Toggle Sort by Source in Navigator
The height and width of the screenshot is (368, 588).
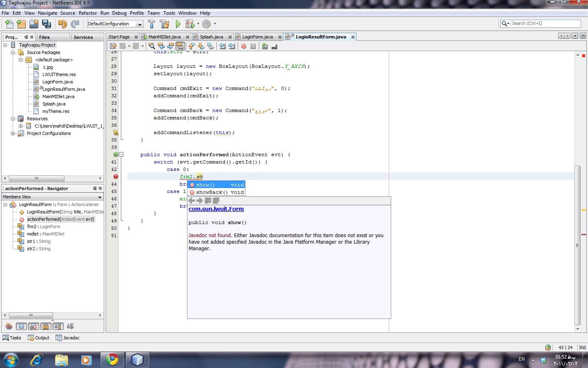coord(70,326)
